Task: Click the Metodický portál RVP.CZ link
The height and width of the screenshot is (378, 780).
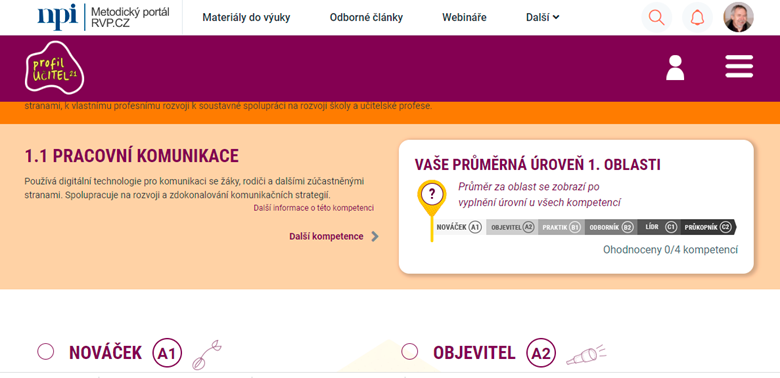Action: pos(130,17)
